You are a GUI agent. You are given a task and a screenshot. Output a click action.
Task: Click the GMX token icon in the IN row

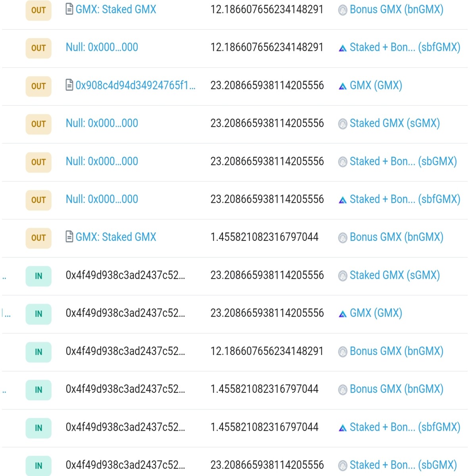(x=343, y=314)
